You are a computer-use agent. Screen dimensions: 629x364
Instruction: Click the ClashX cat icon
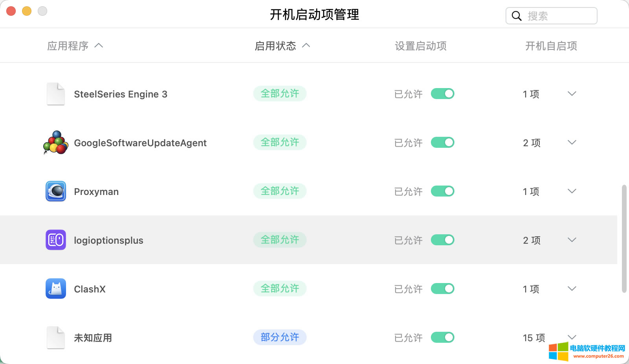click(55, 289)
